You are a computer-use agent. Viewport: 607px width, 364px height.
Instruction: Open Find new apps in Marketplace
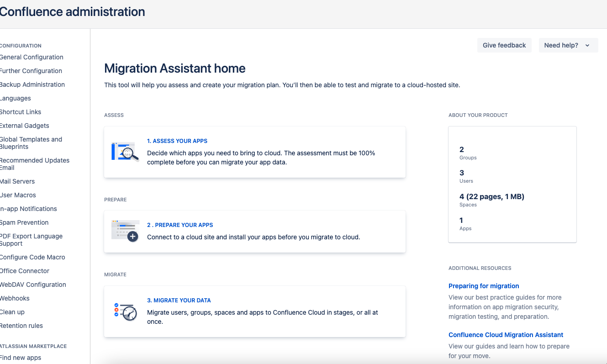pos(21,358)
